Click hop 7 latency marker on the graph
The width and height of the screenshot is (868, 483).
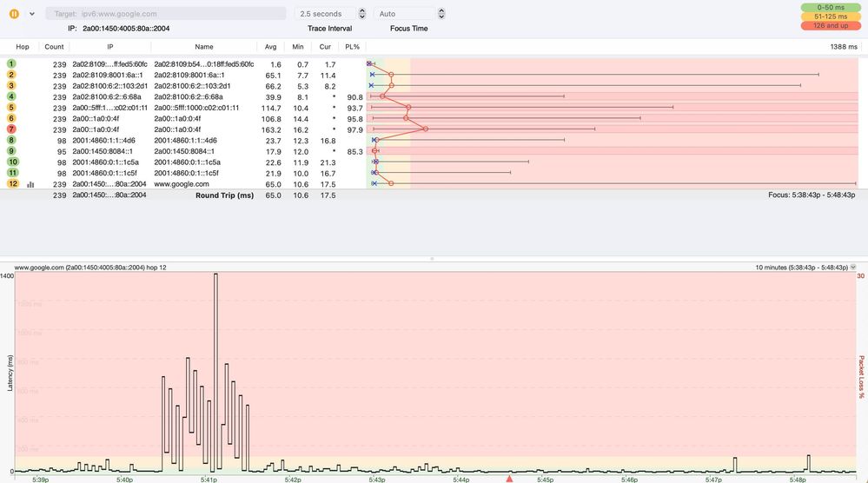tap(425, 129)
